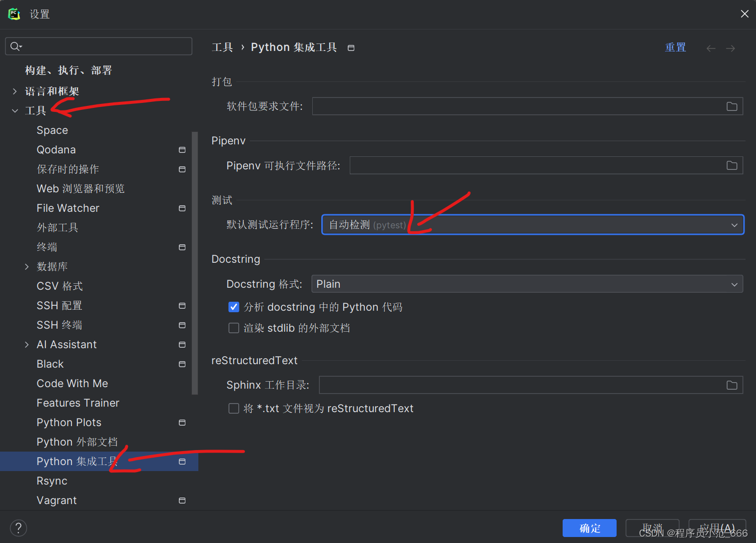The image size is (756, 543).
Task: Click the project-level icon beside 终端
Action: (x=182, y=247)
